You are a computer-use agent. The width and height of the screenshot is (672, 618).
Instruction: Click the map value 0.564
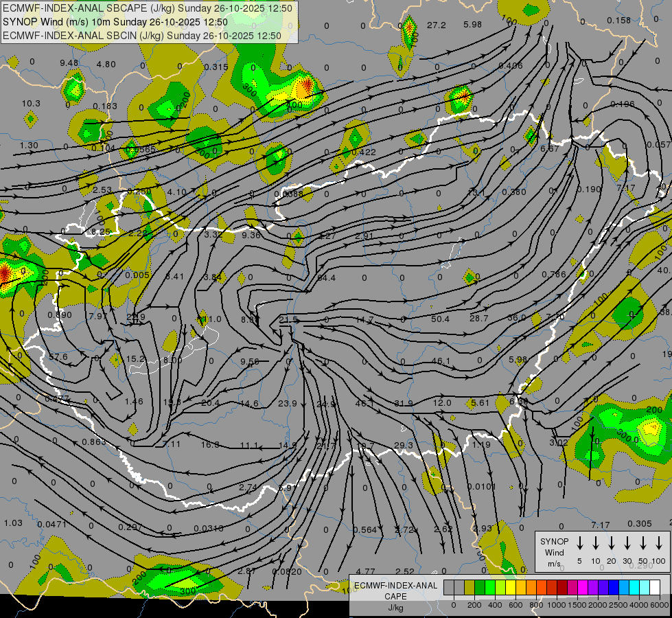pos(364,529)
